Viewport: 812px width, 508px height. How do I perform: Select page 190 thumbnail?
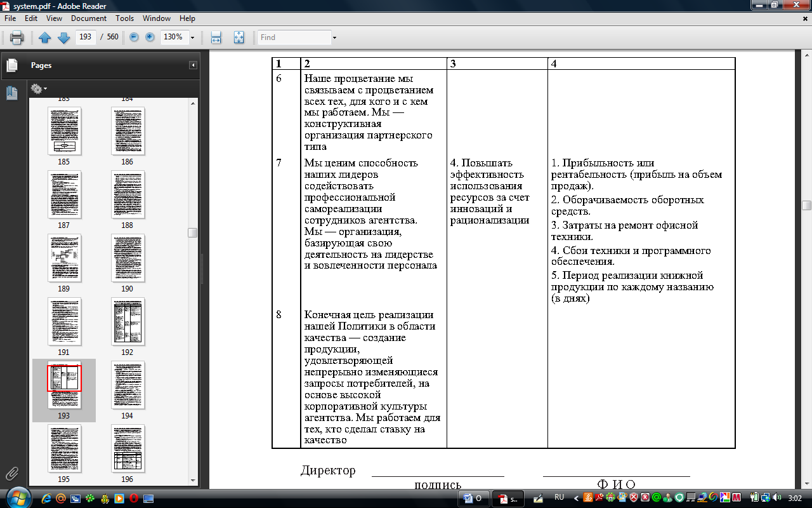point(128,258)
